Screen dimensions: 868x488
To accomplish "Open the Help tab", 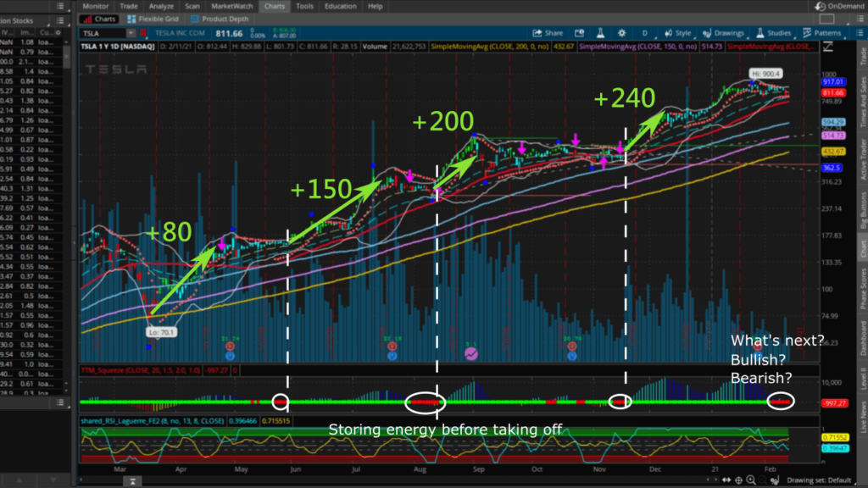I will (376, 6).
